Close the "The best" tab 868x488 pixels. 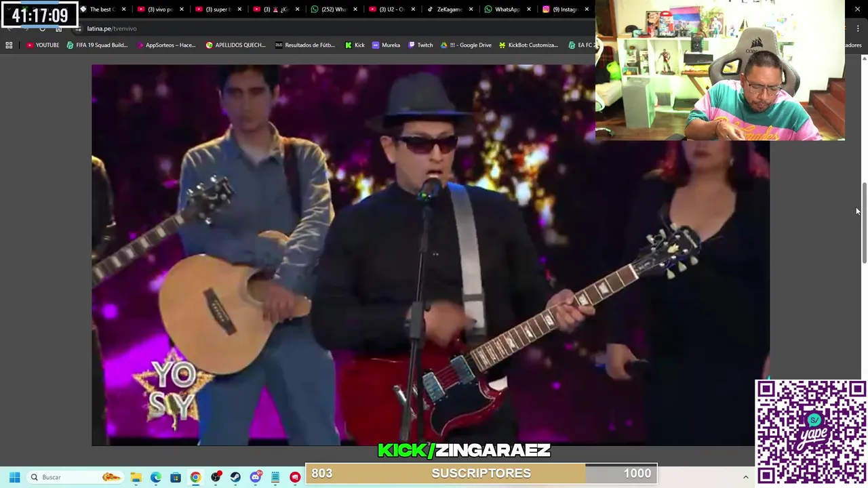[123, 9]
